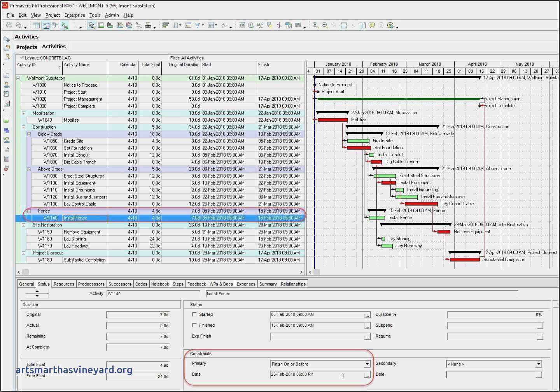
Task: Click the Substantial Completion Gantt bar
Action: [x=465, y=260]
